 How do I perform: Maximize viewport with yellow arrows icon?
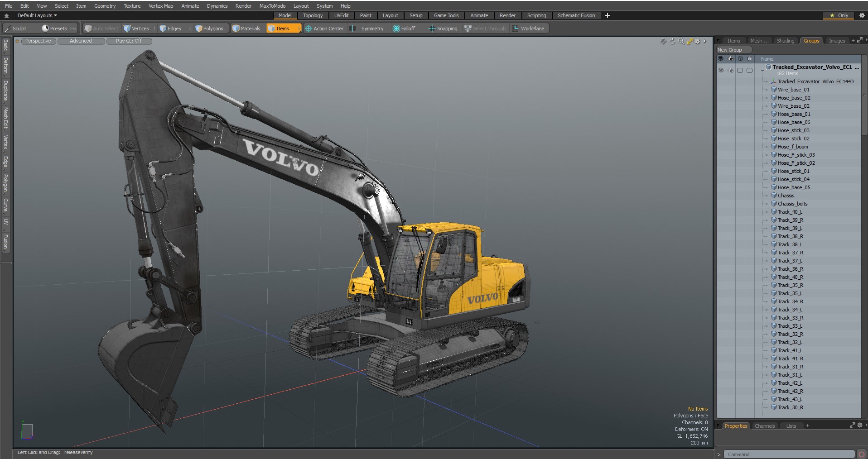click(690, 41)
